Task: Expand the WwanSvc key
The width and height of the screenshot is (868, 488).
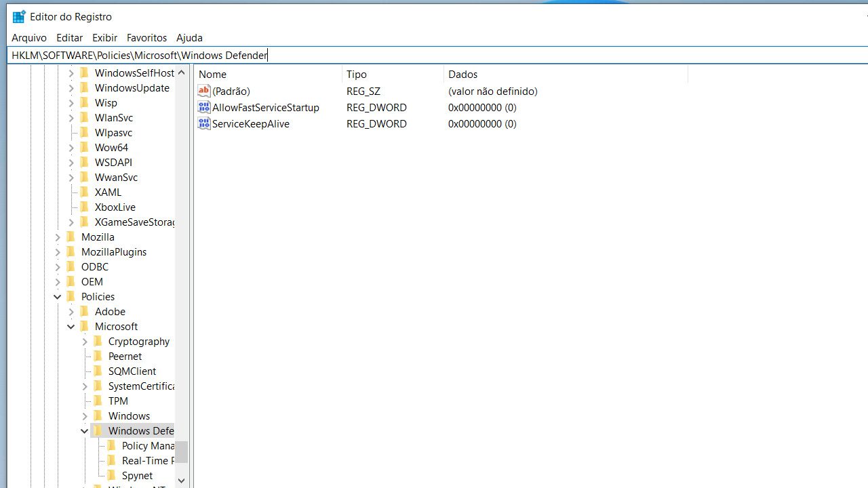Action: pyautogui.click(x=71, y=177)
